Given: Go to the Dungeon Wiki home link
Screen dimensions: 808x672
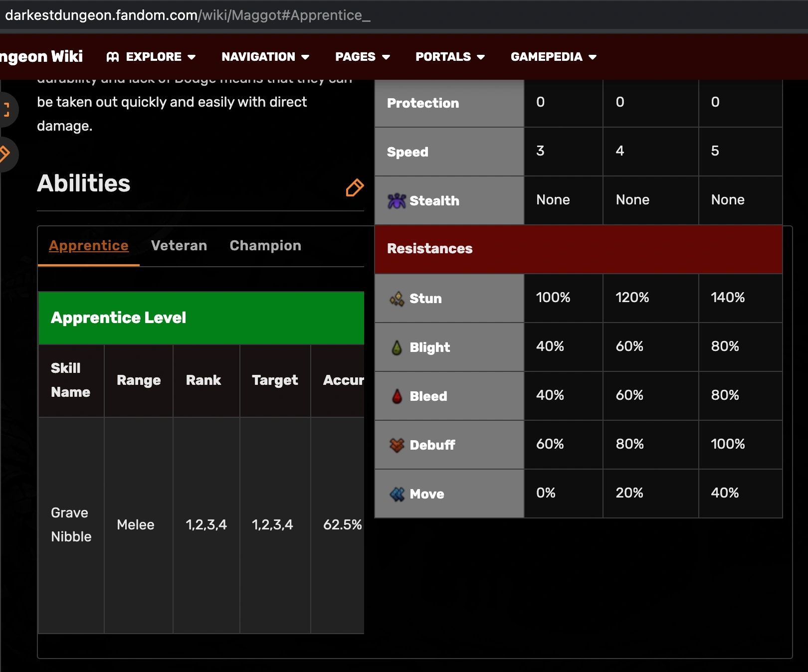Looking at the screenshot, I should click(x=41, y=57).
